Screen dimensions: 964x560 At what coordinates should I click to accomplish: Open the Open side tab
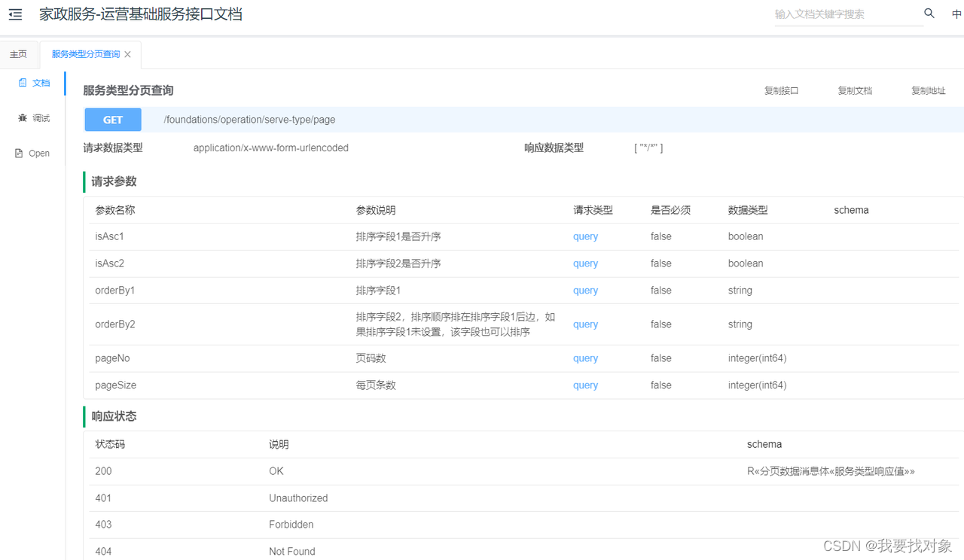tap(32, 154)
